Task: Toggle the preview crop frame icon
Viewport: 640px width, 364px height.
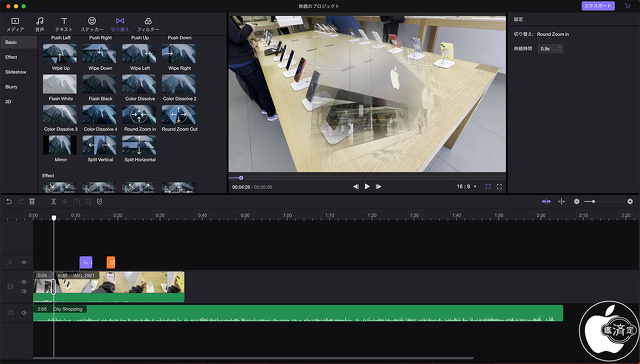Action: tap(488, 186)
